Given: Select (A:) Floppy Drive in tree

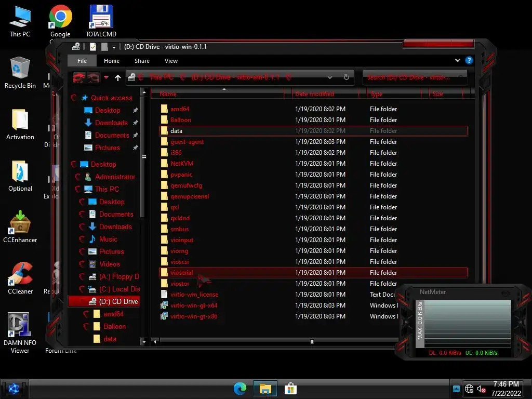Looking at the screenshot, I should [119, 276].
